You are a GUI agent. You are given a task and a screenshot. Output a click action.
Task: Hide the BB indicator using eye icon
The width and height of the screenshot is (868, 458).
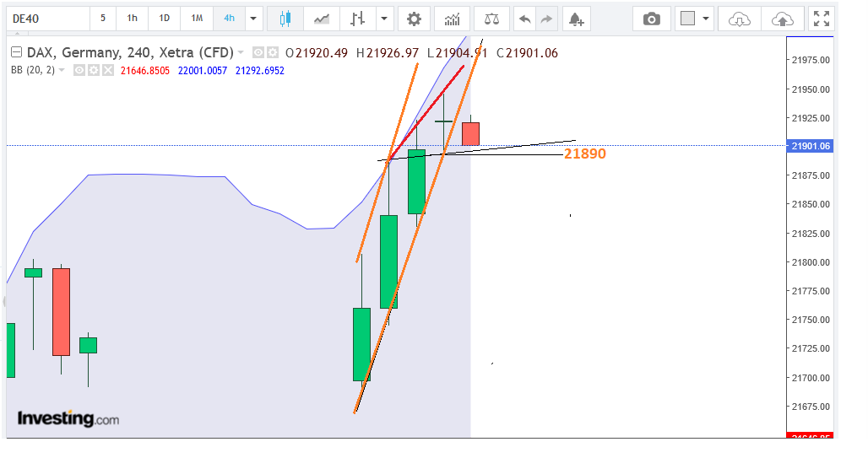tap(79, 71)
